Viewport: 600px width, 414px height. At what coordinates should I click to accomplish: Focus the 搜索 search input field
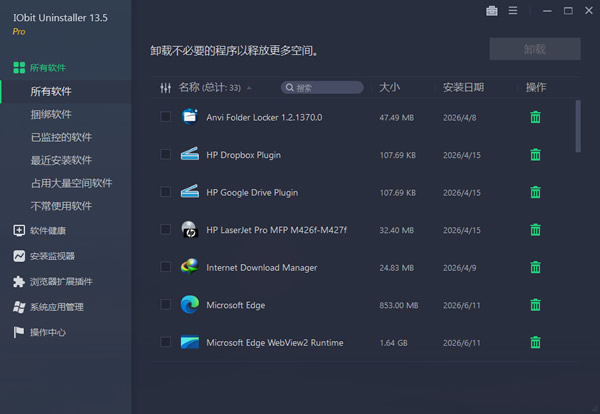[x=322, y=88]
